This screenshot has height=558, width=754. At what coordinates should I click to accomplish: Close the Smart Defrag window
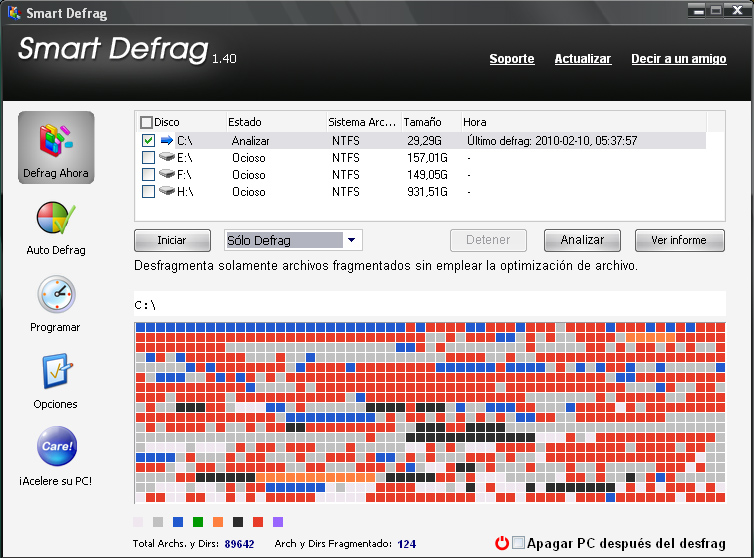737,10
